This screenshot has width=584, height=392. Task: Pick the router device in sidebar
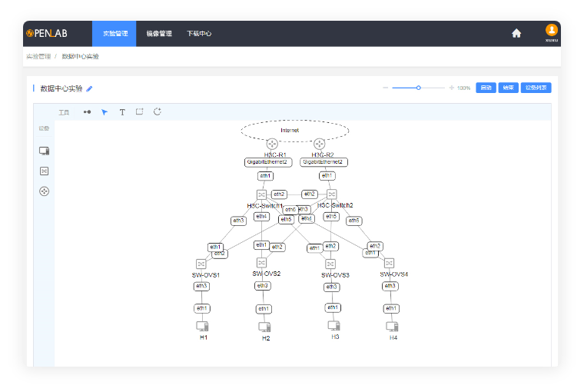[45, 191]
